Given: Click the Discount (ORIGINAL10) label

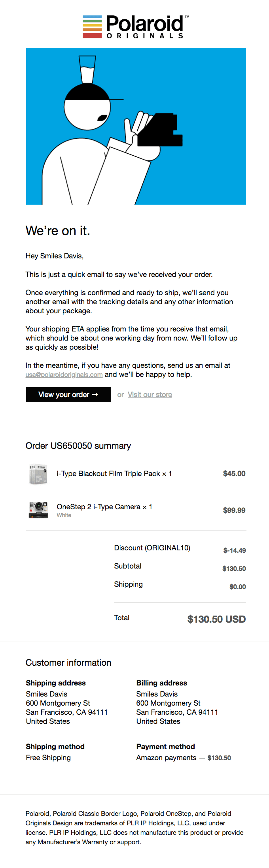Looking at the screenshot, I should (152, 548).
